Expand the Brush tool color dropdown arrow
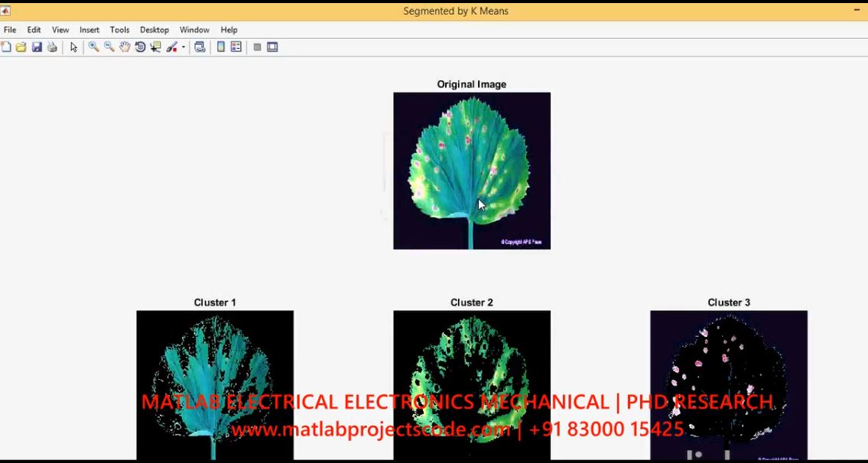 184,47
